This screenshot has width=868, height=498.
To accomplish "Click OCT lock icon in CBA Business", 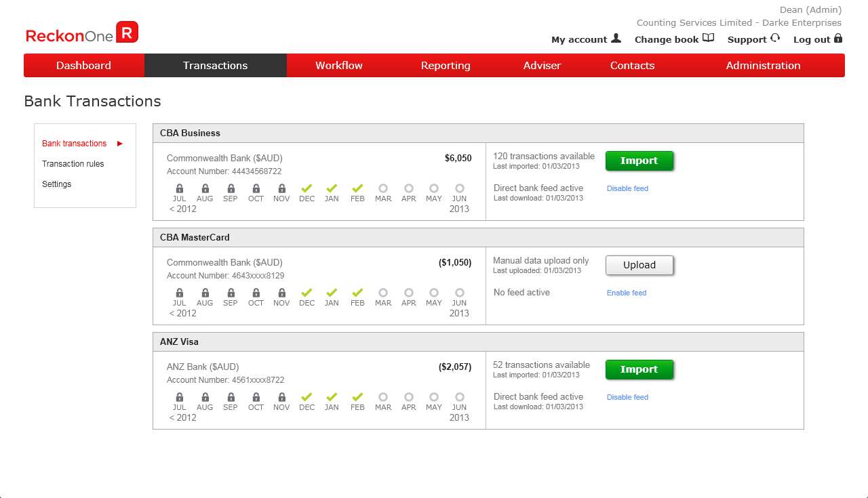I will coord(256,188).
